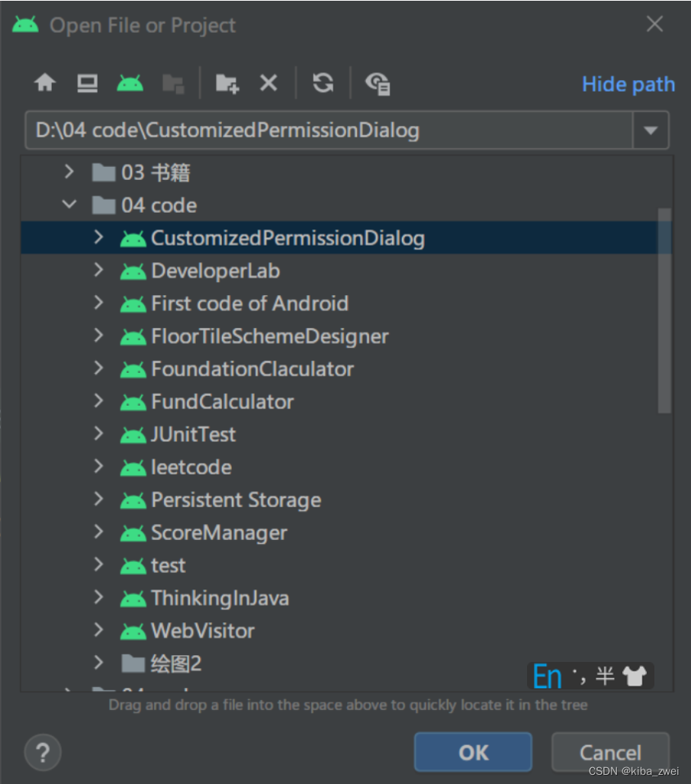Select the CustomizedPermissionDialog project
691x784 pixels.
pos(288,239)
